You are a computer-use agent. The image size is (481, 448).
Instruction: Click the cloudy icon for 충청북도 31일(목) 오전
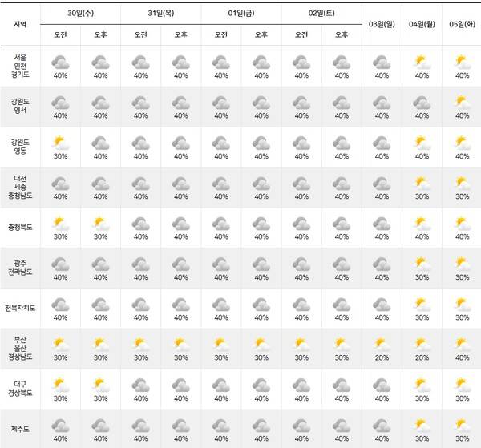click(x=141, y=224)
